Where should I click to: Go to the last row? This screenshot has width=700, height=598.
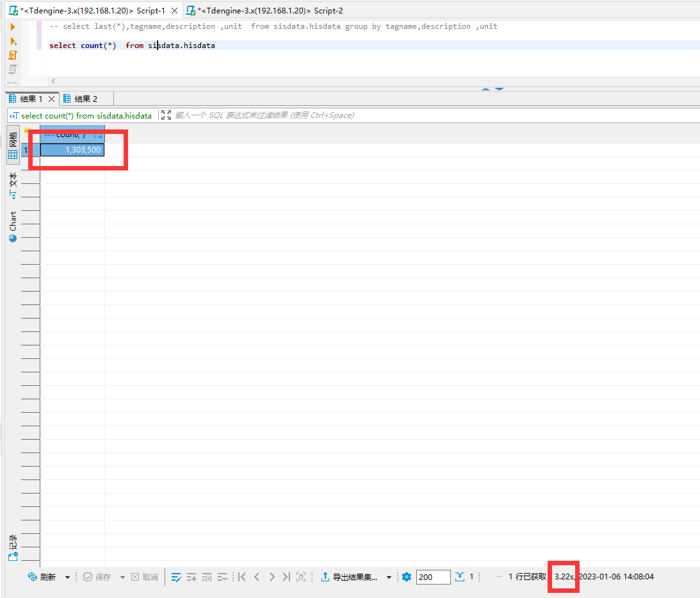coord(287,577)
